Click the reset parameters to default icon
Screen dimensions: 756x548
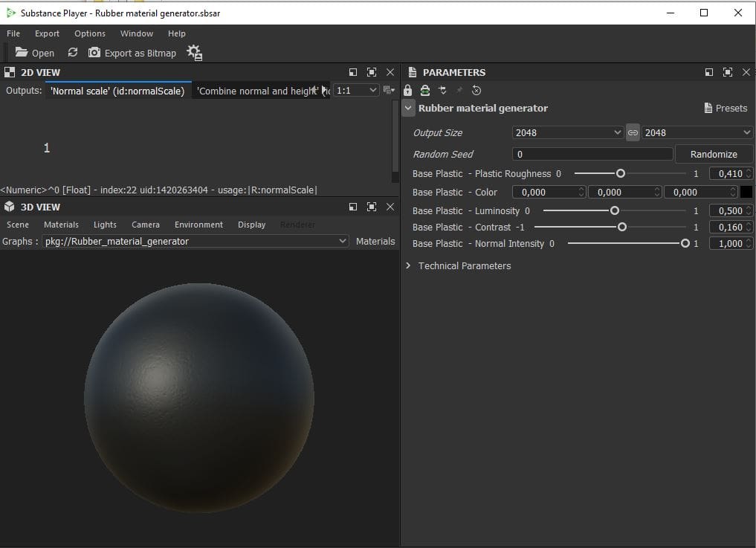(476, 90)
